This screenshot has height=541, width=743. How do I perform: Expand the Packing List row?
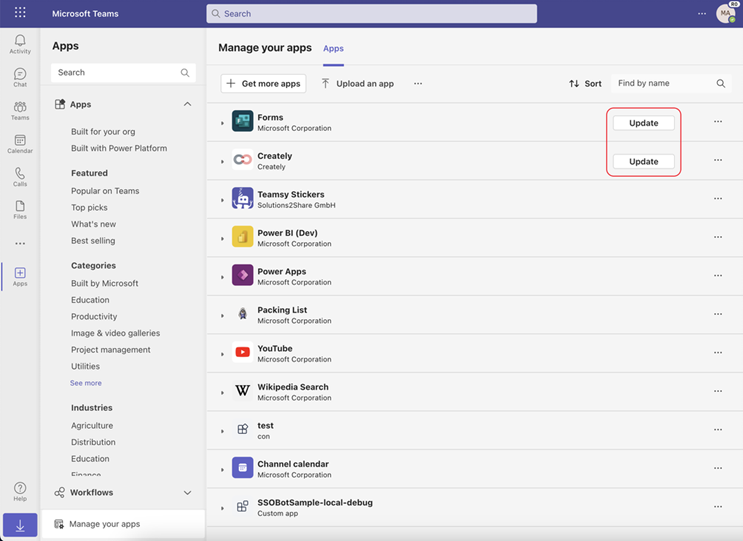tap(222, 316)
